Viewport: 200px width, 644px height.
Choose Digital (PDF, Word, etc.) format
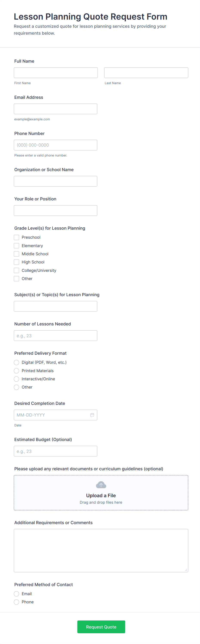click(17, 362)
